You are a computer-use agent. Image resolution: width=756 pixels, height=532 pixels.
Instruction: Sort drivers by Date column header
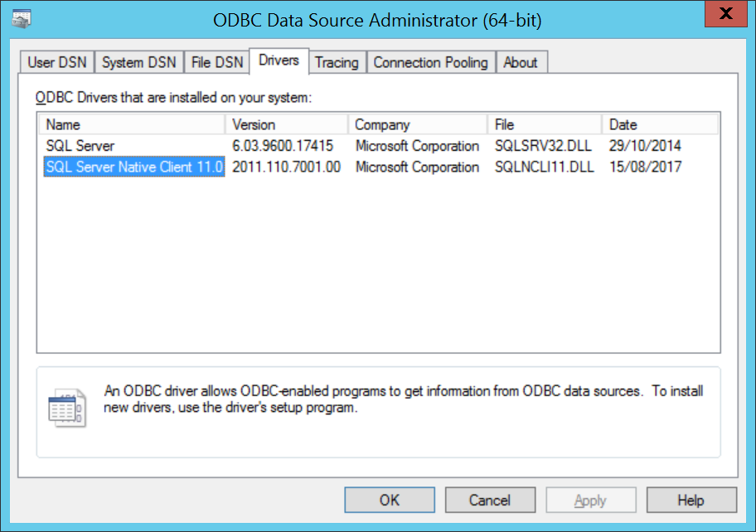click(659, 125)
